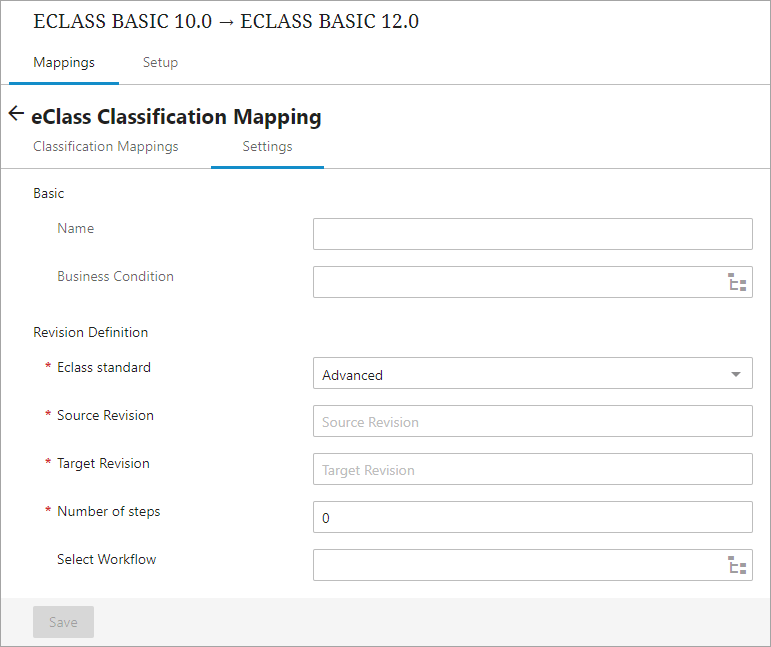The width and height of the screenshot is (771, 647).
Task: Click the Basic section label
Action: [49, 193]
